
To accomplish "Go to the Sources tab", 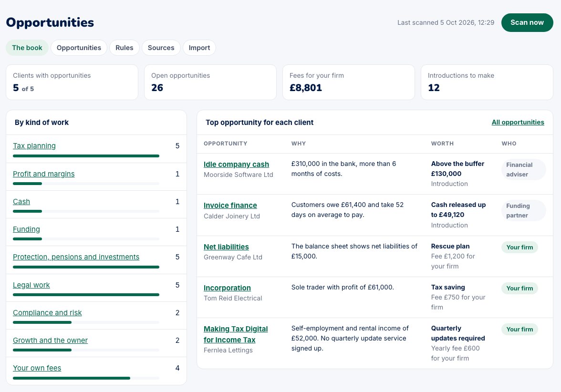I will coord(161,48).
